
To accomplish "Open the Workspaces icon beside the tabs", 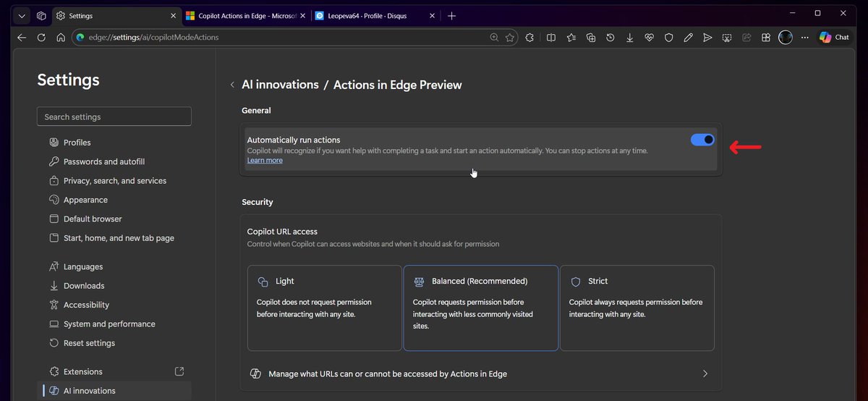I will pyautogui.click(x=41, y=15).
